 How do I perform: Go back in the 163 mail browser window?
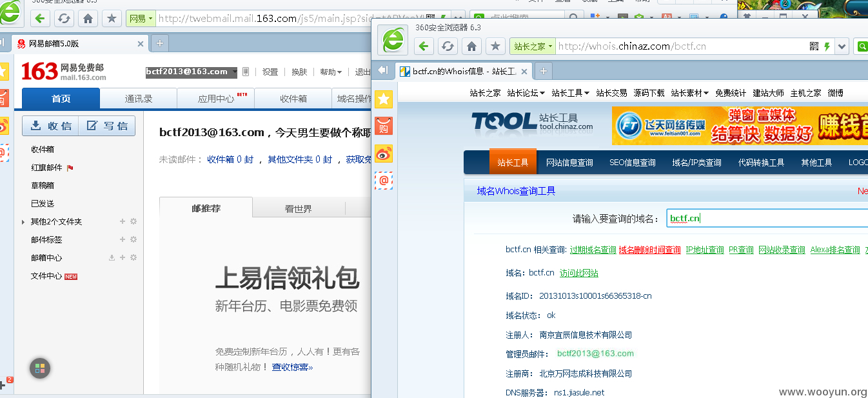(x=39, y=19)
